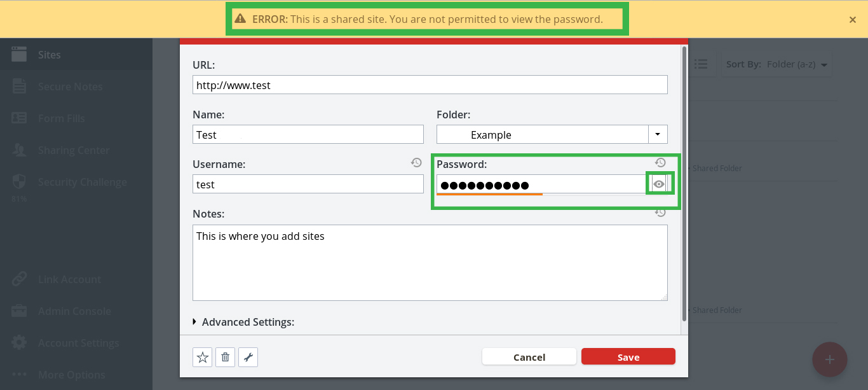Screen dimensions: 868x390
Task: Click the favorite star icon
Action: (203, 358)
